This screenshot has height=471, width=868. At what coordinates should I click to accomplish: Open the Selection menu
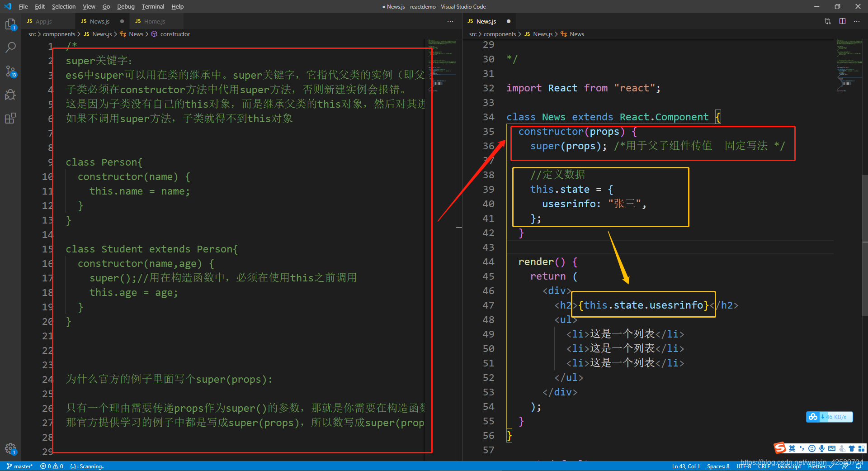coord(64,6)
